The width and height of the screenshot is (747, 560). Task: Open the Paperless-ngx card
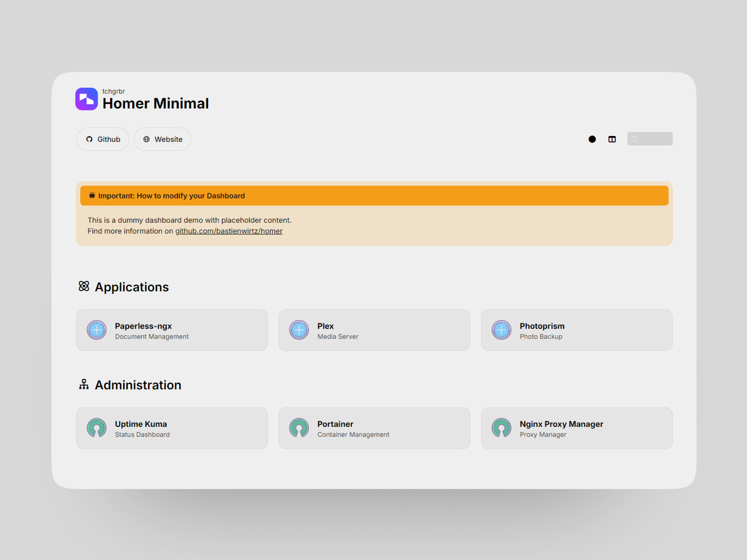click(x=172, y=330)
